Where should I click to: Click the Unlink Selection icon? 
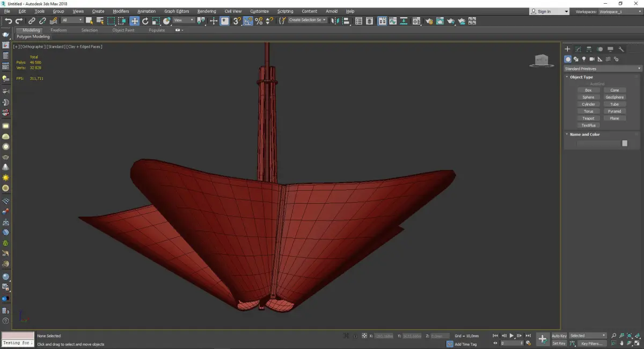(x=42, y=21)
